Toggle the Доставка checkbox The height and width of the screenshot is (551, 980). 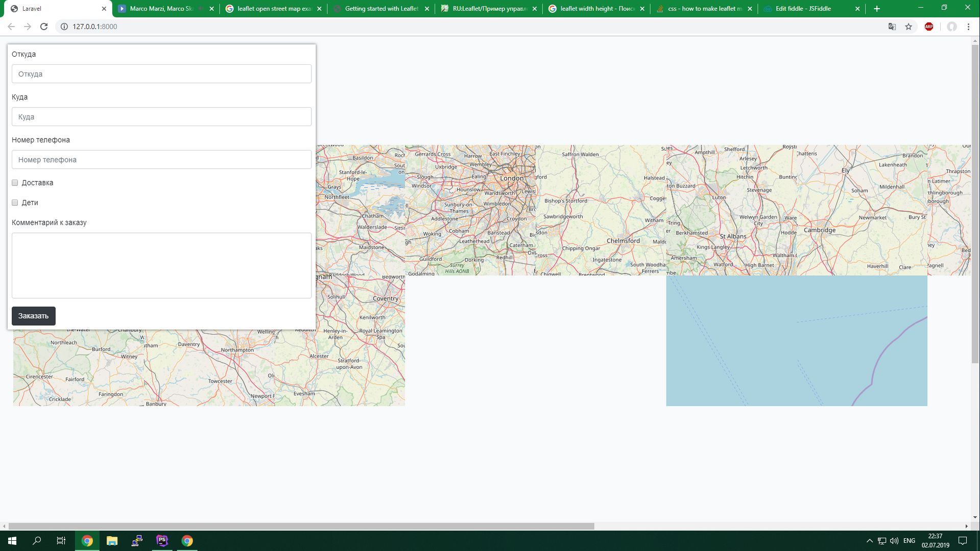click(15, 183)
